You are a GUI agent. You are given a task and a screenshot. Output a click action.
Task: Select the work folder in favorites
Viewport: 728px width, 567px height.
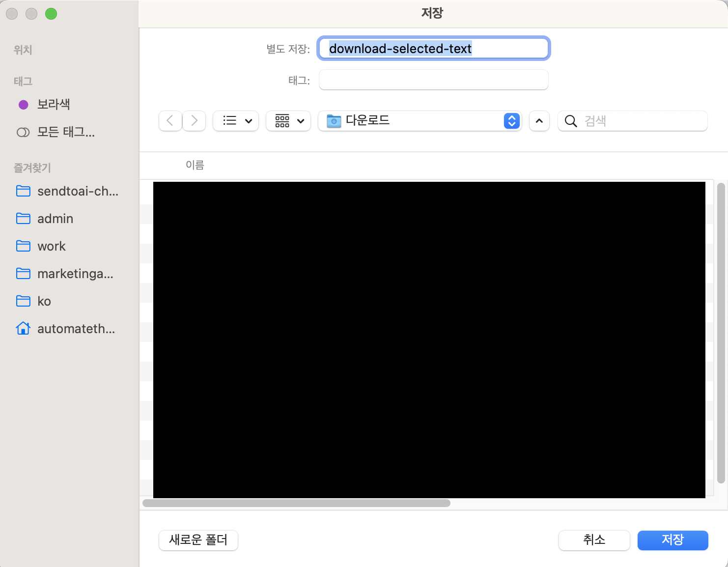[x=51, y=246]
